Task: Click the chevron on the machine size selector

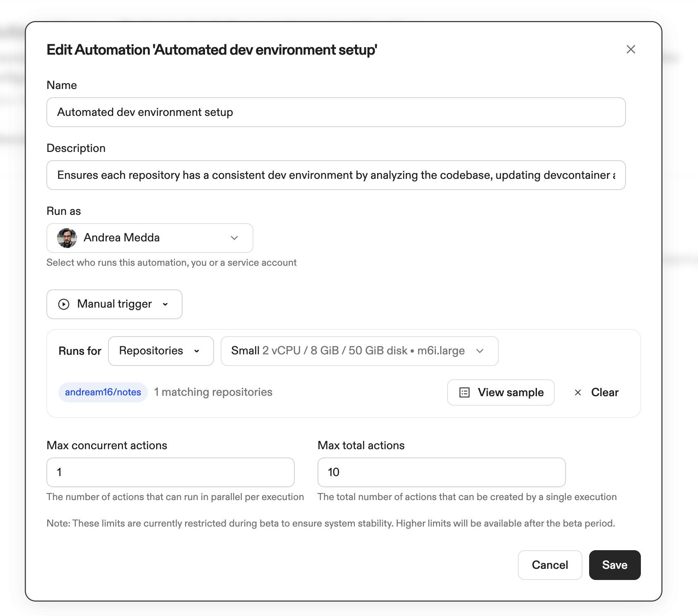Action: [x=480, y=351]
